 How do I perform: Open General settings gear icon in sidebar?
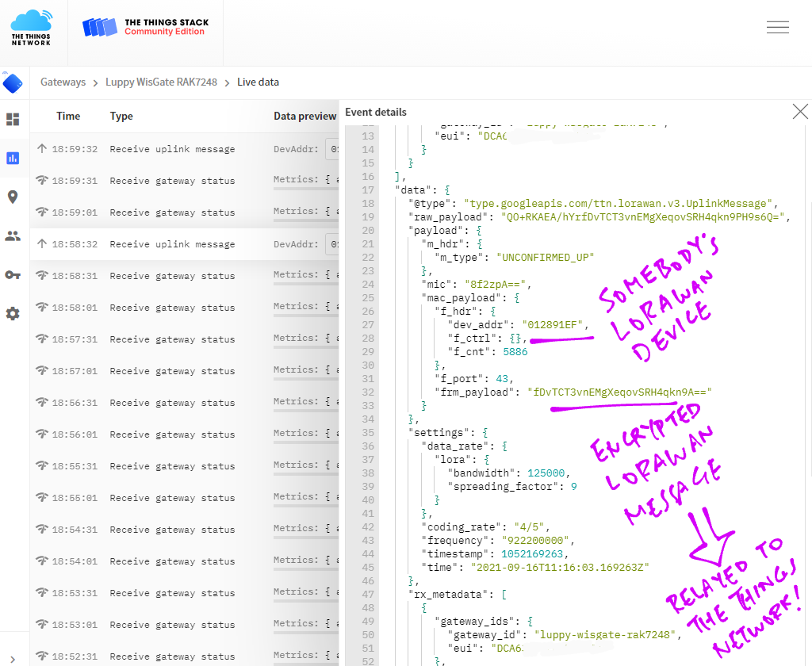13,313
